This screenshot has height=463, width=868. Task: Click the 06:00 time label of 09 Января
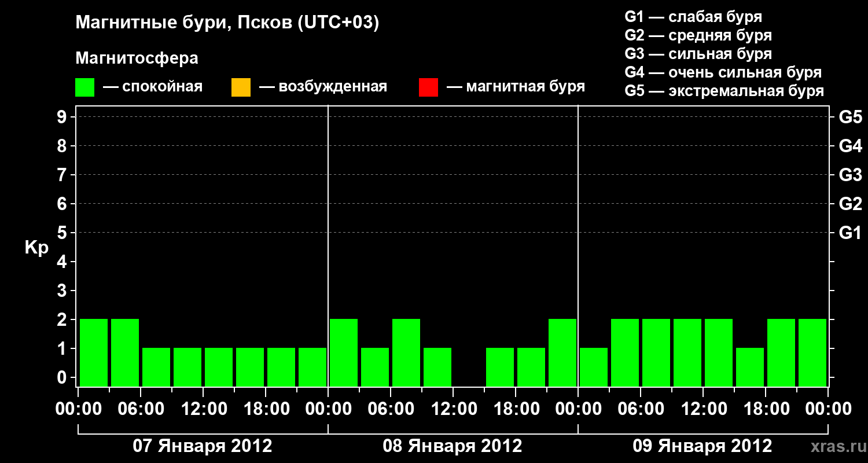(x=641, y=409)
